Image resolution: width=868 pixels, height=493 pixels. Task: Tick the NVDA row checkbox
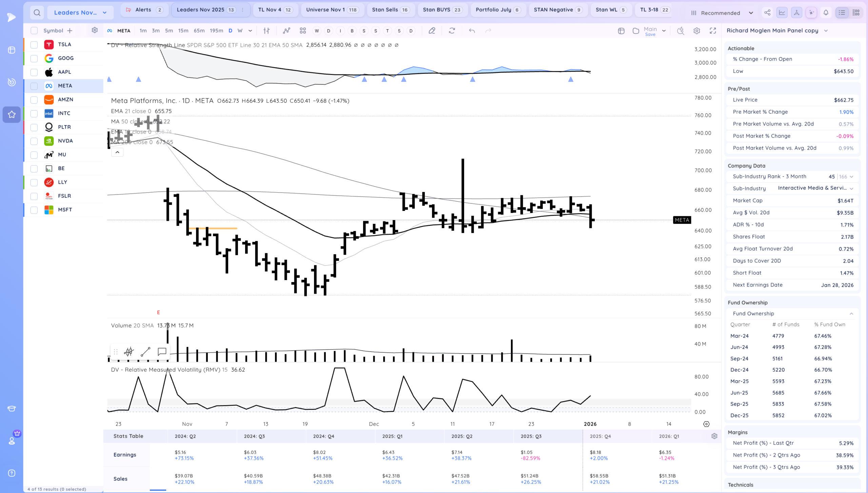tap(34, 141)
